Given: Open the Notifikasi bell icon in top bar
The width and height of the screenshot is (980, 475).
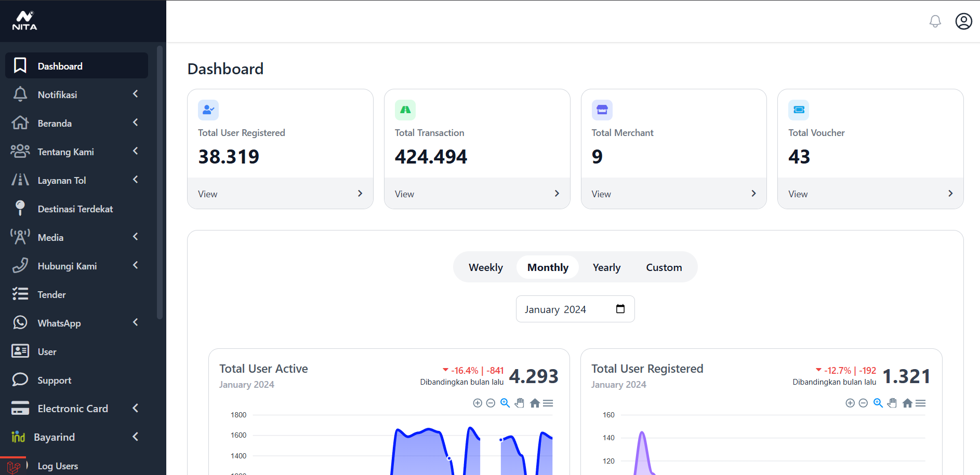Looking at the screenshot, I should [x=935, y=21].
